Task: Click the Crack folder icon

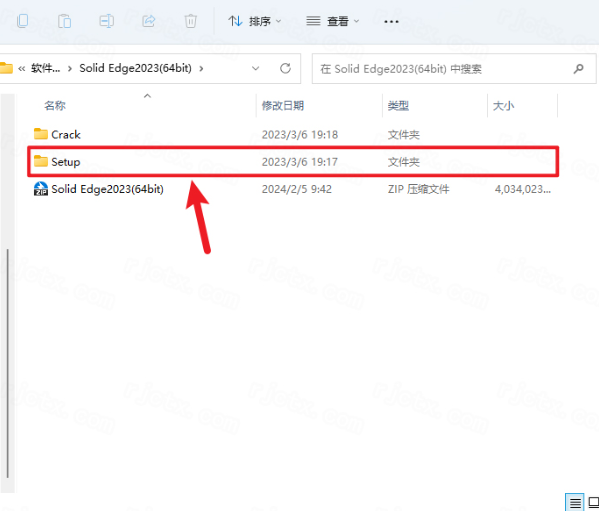Action: point(40,134)
